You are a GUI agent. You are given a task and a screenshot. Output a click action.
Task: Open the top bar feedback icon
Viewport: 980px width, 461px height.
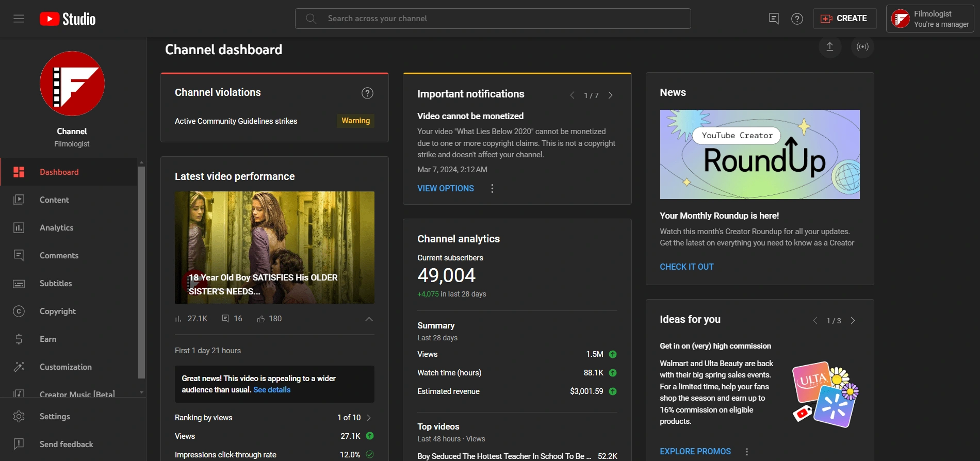coord(774,19)
